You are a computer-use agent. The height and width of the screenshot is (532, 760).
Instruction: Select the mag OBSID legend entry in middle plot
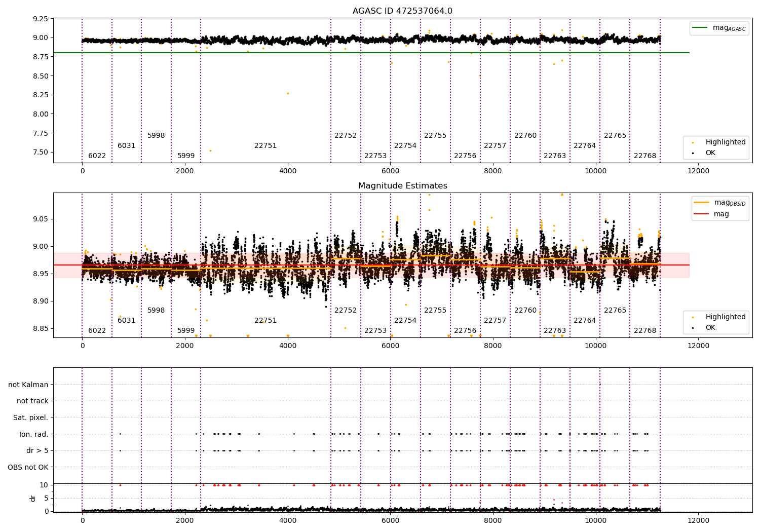click(720, 203)
